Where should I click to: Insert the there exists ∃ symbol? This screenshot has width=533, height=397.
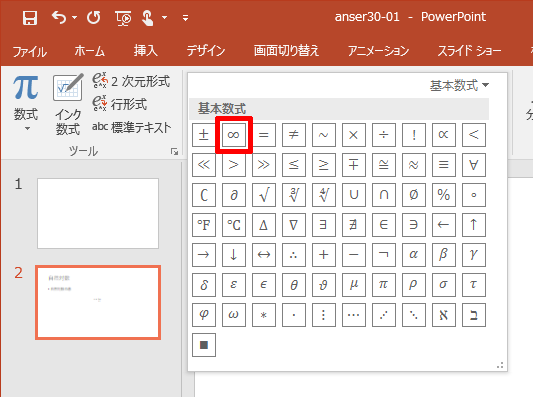(324, 225)
